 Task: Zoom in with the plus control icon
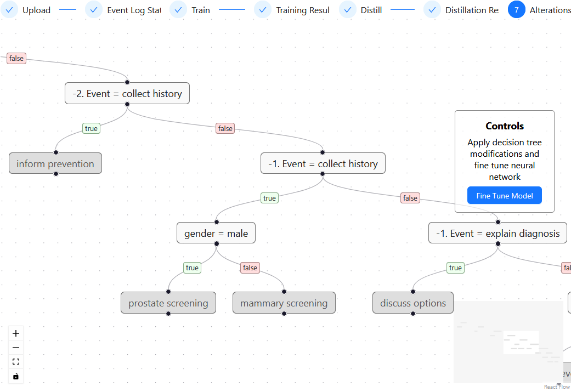(x=15, y=333)
